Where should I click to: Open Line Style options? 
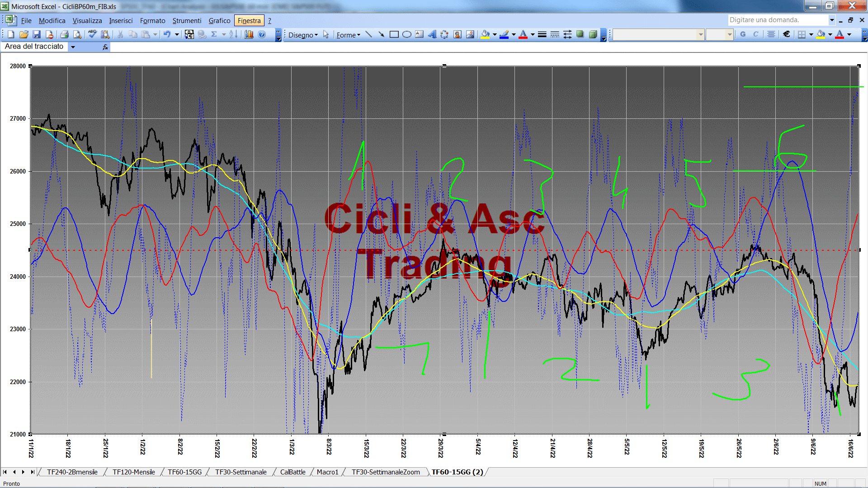coord(542,34)
